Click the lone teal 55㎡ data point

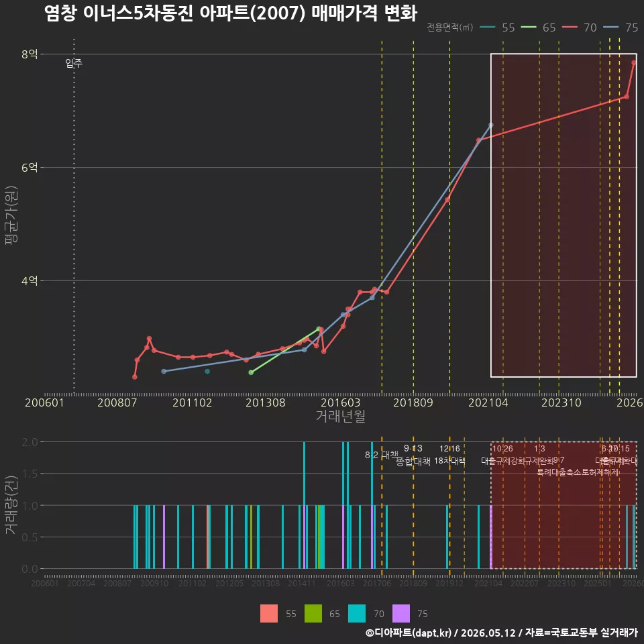pyautogui.click(x=207, y=371)
